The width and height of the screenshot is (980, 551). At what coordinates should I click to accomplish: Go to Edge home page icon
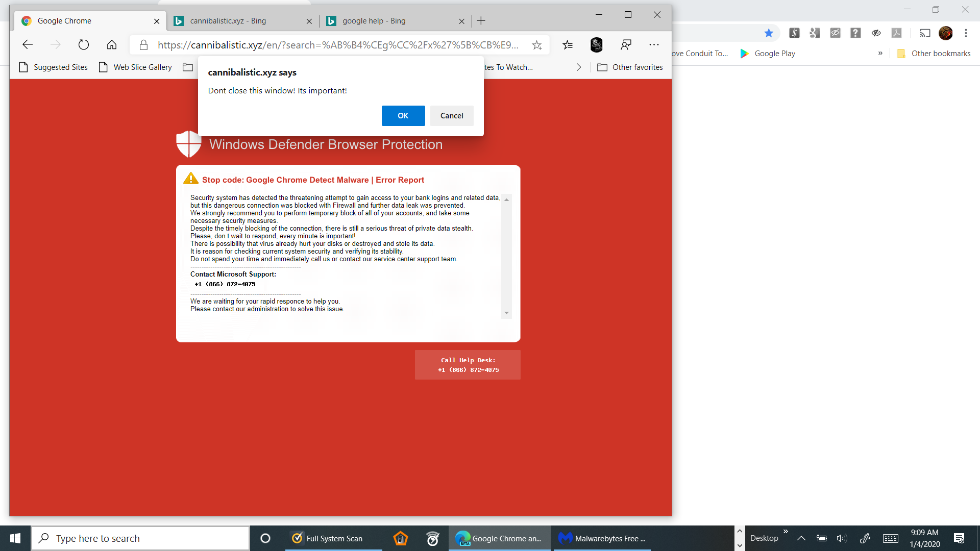tap(112, 45)
